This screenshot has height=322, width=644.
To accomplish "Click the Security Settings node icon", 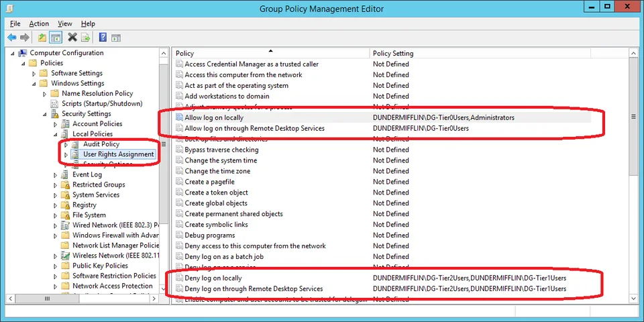I will point(54,114).
